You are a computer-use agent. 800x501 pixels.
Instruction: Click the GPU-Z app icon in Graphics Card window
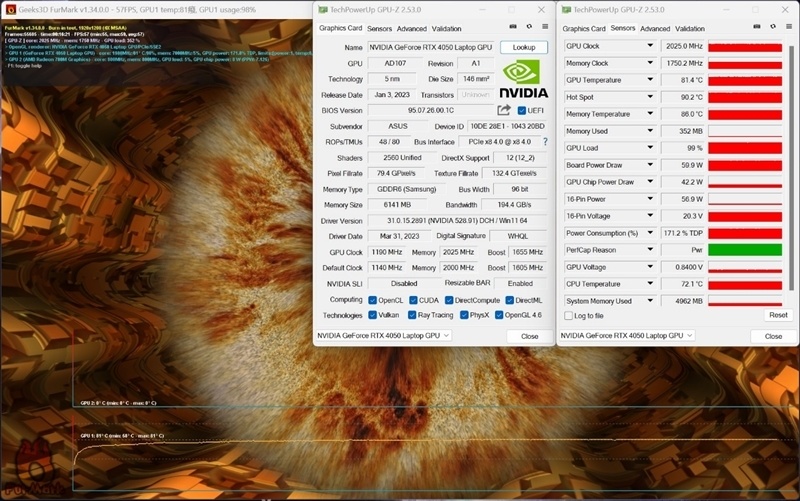tap(322, 10)
